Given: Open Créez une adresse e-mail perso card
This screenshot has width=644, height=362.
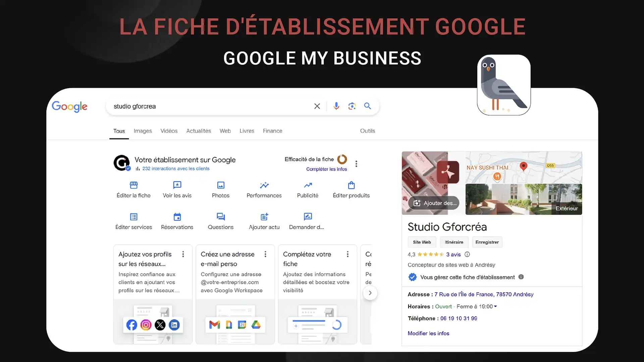Looking at the screenshot, I should tap(235, 294).
